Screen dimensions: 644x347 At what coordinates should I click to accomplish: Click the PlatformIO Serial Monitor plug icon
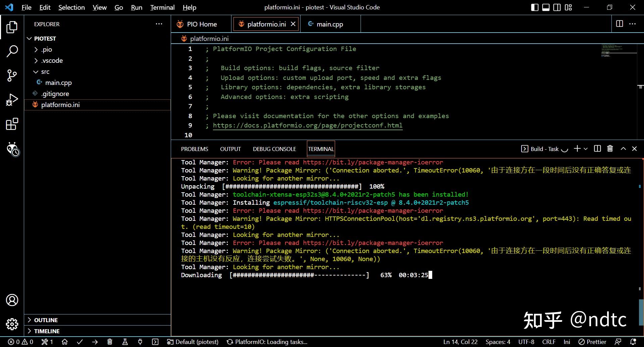click(x=140, y=342)
